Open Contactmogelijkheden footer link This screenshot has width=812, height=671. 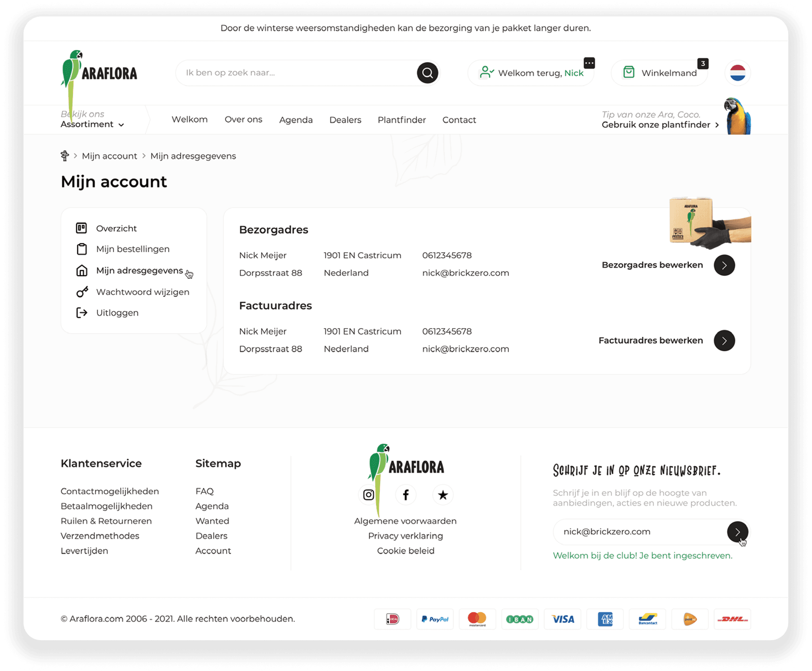tap(110, 492)
